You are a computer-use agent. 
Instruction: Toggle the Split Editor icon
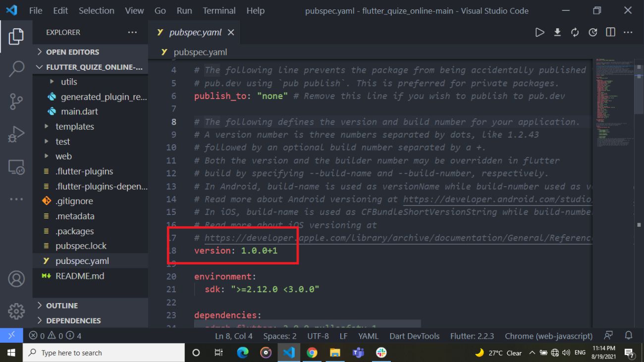(x=610, y=32)
